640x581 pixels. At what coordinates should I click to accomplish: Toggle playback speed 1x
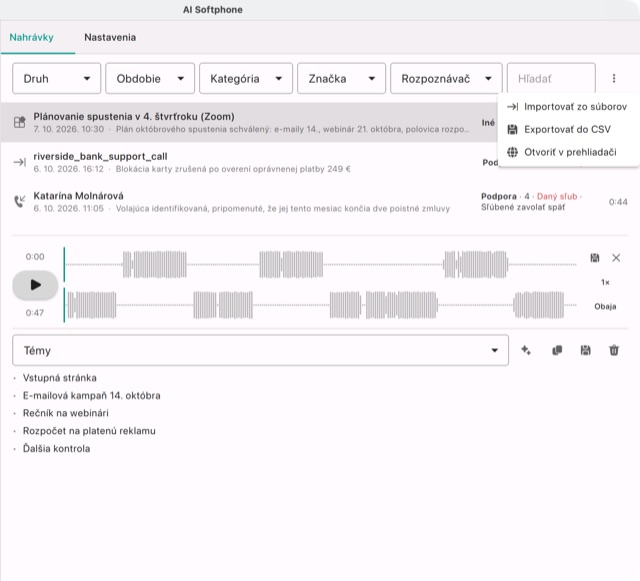[605, 282]
